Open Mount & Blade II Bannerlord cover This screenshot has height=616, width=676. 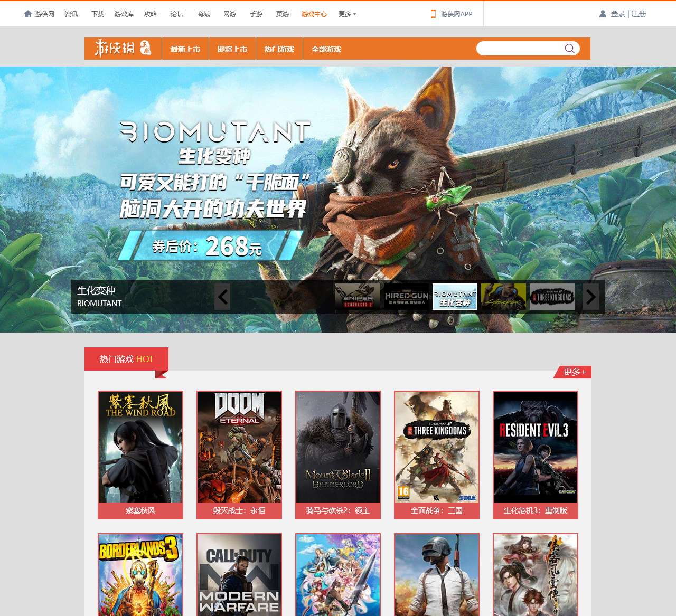(x=338, y=447)
